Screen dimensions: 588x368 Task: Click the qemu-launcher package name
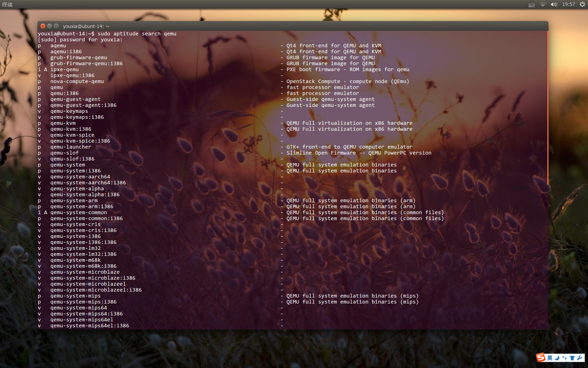[71, 147]
